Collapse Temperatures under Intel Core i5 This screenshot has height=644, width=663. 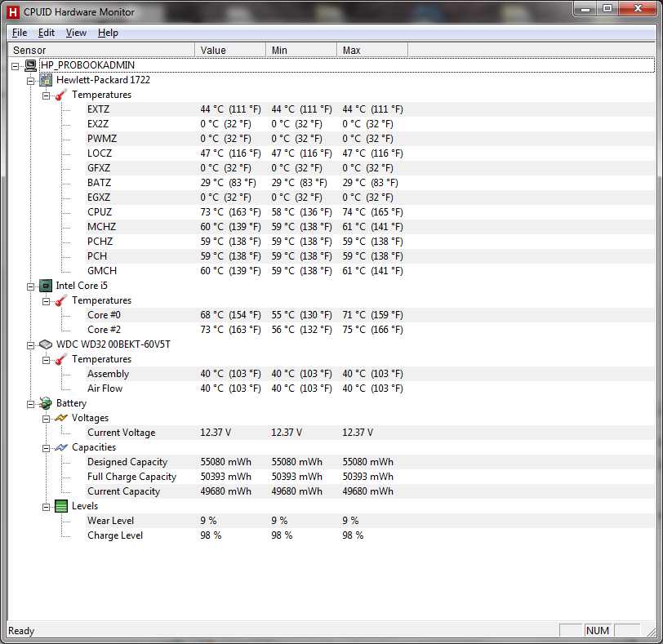pos(46,301)
